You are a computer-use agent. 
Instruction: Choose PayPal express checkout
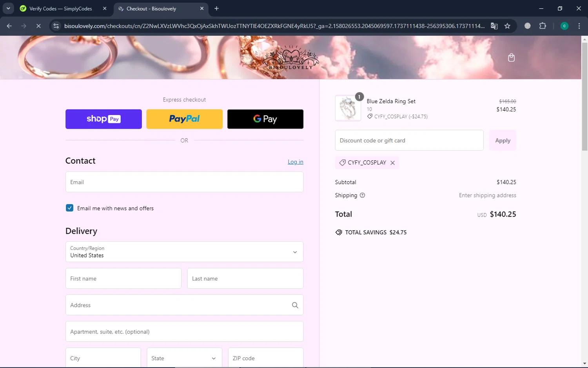coord(184,119)
